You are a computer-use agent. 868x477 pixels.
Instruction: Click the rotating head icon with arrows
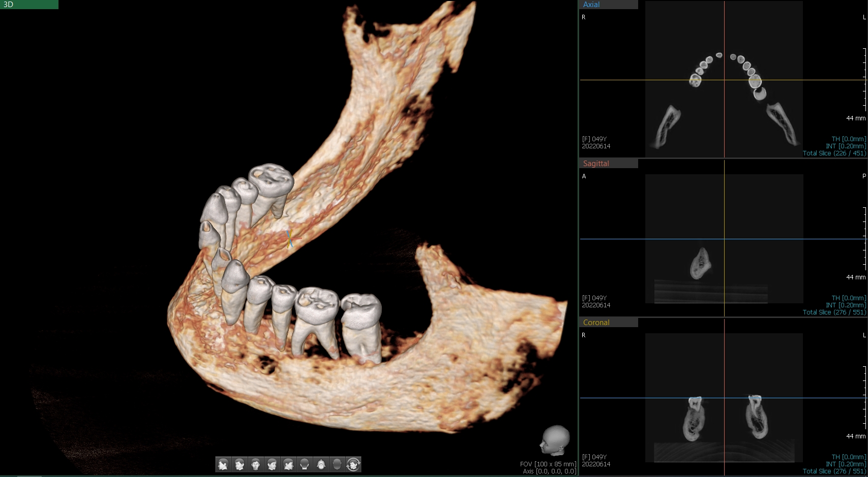[x=353, y=464]
